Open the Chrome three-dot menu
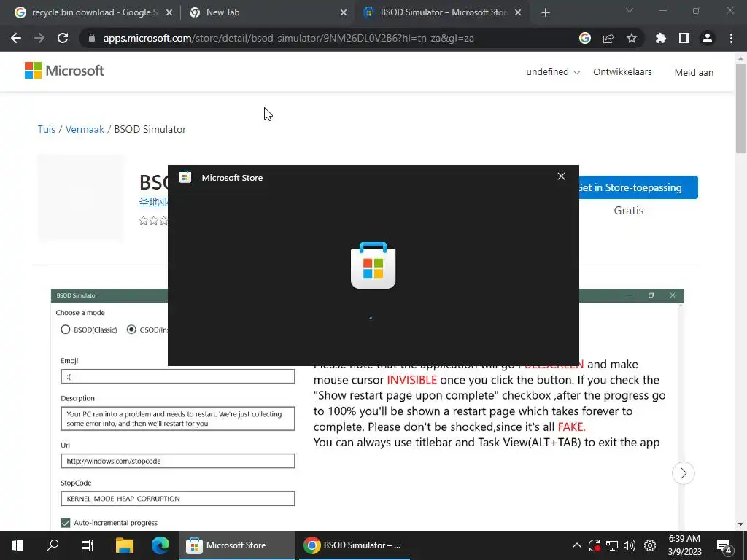Image resolution: width=747 pixels, height=560 pixels. click(731, 38)
